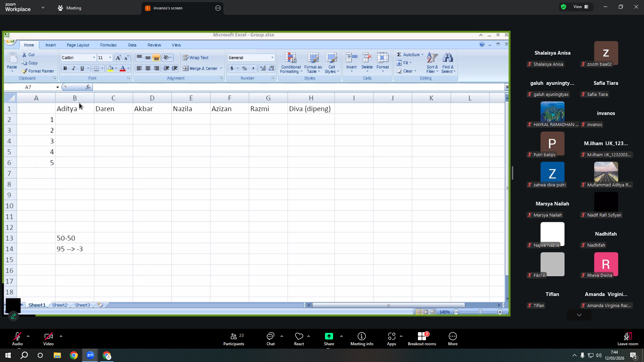Toggle Bold formatting
This screenshot has width=644, height=362.
pyautogui.click(x=65, y=68)
